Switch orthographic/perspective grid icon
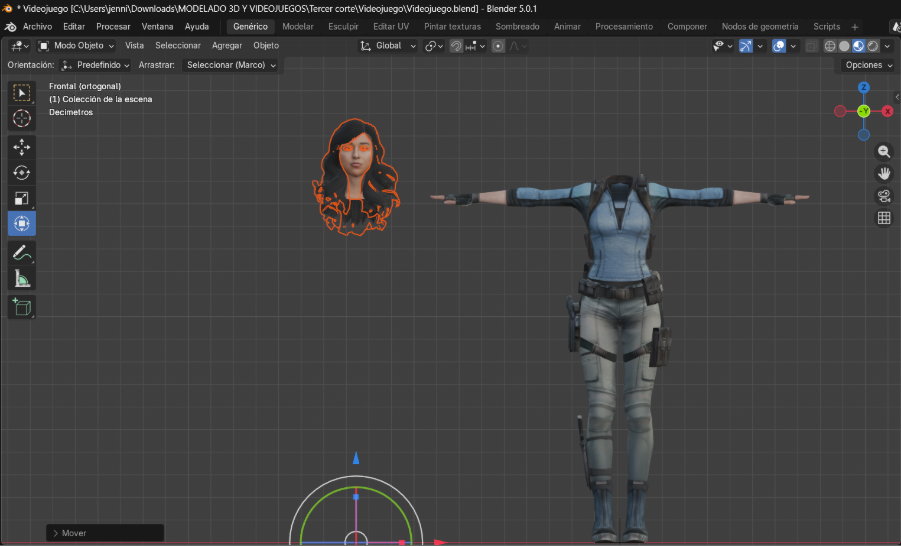Image resolution: width=901 pixels, height=546 pixels. pyautogui.click(x=884, y=218)
